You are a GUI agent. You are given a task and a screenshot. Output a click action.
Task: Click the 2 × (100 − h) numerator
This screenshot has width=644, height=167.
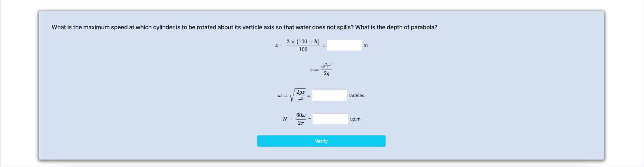(303, 42)
